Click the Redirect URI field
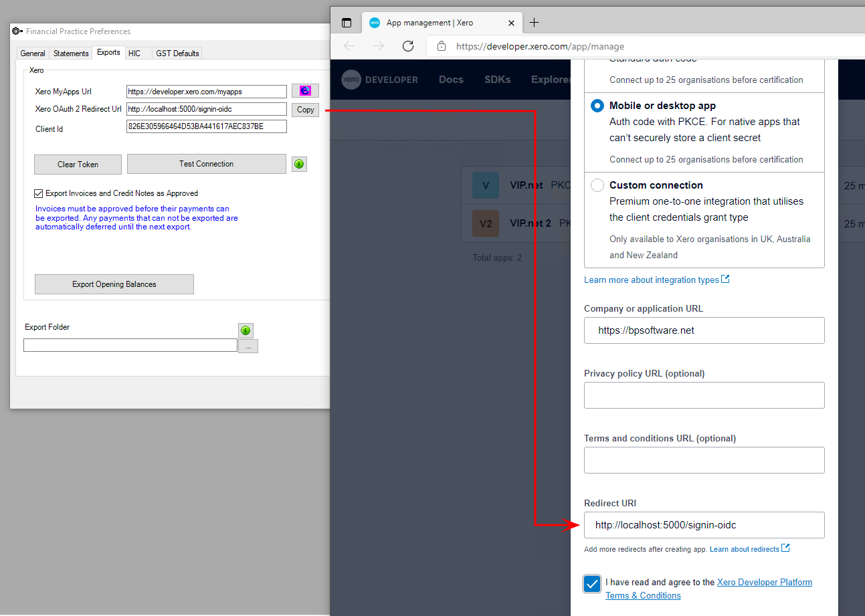This screenshot has height=616, width=865. coord(704,525)
